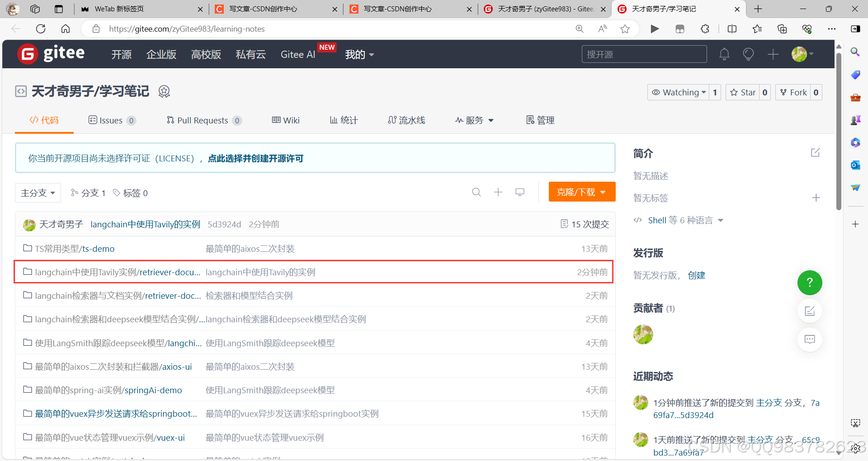This screenshot has height=461, width=868.
Task: Expand the 主分支 branch dropdown
Action: pos(38,192)
